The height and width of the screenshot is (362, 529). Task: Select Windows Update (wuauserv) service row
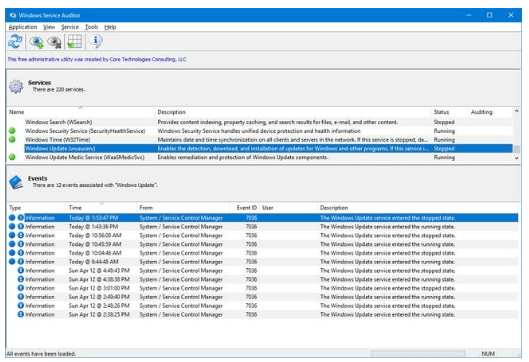click(x=260, y=148)
